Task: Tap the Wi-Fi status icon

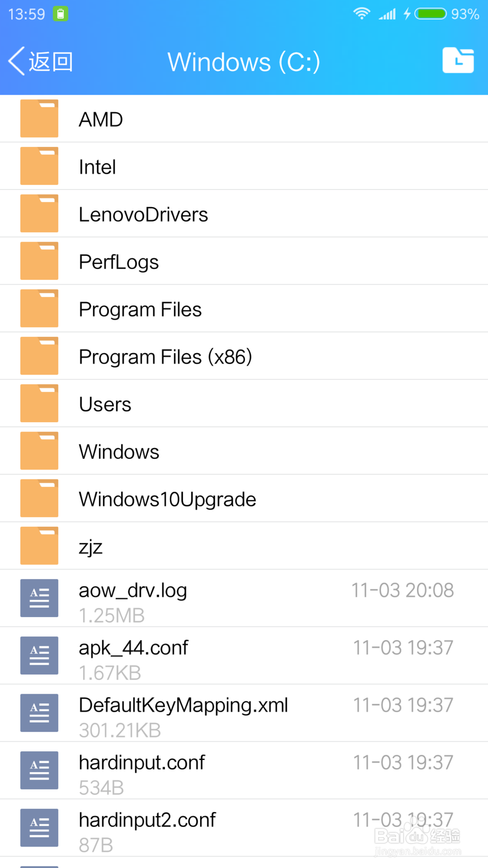Action: [362, 14]
